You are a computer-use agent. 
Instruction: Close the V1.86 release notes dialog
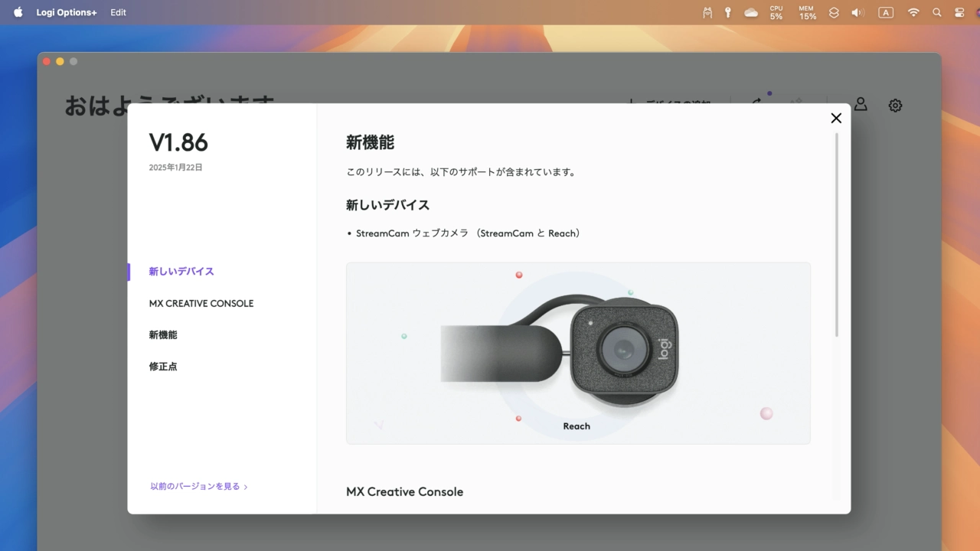coord(836,118)
